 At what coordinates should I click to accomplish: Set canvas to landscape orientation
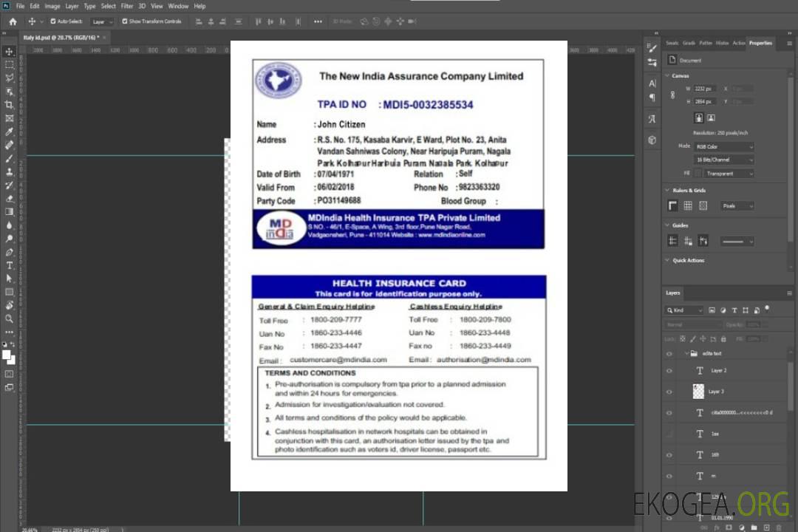[x=711, y=117]
